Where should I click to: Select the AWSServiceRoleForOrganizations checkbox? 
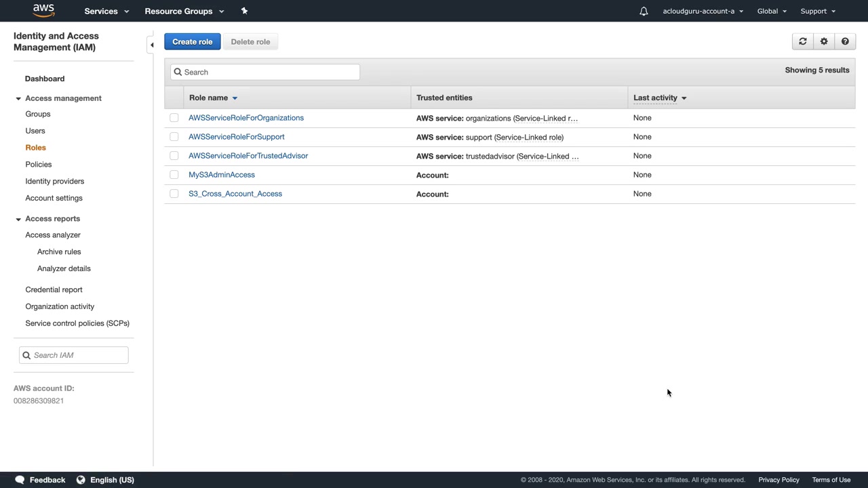(174, 118)
